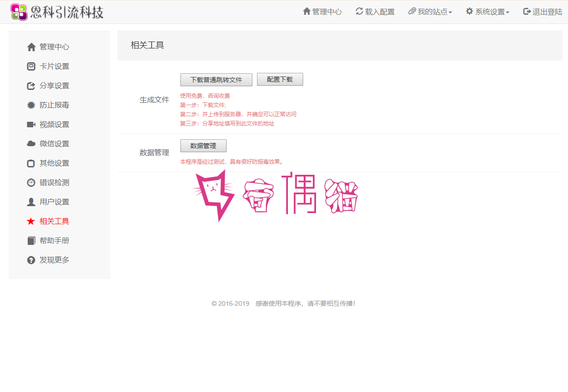Open 管理中心 in the top navigation

322,12
